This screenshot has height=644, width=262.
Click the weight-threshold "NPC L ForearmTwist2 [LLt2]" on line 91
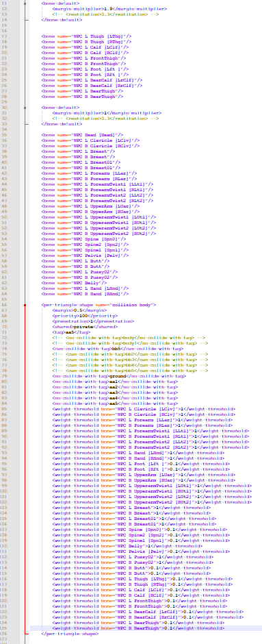(x=151, y=442)
